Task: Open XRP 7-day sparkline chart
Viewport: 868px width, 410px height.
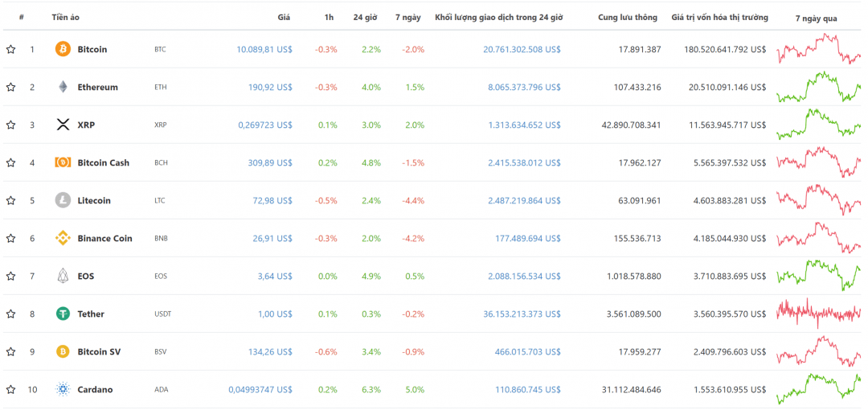Action: pyautogui.click(x=819, y=124)
